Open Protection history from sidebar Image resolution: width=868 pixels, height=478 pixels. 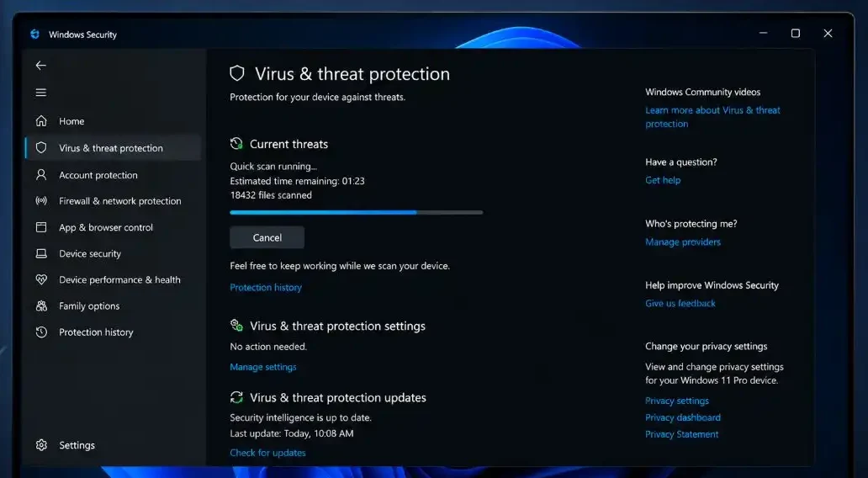point(114,332)
